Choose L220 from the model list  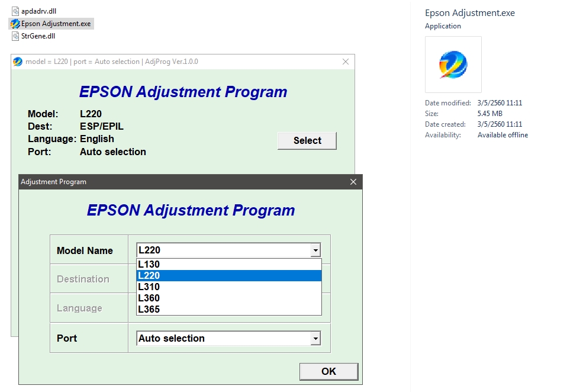[x=229, y=275]
